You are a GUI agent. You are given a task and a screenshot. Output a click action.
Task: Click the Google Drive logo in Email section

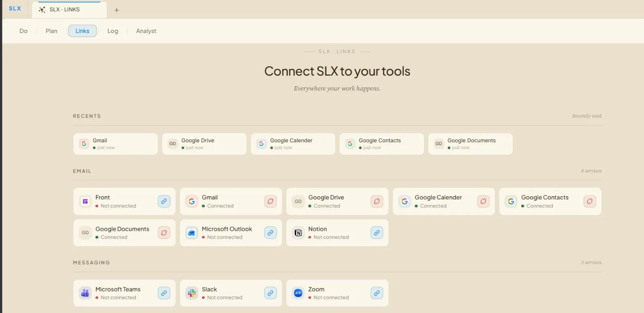coord(298,201)
